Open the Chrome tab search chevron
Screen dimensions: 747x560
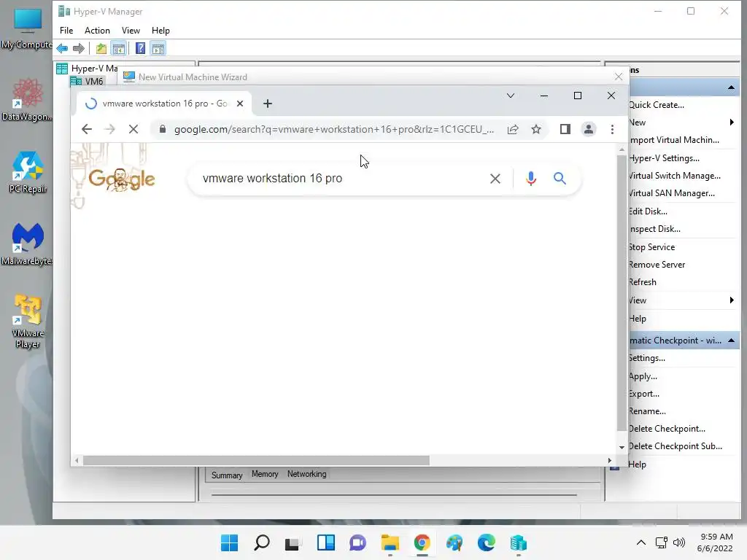point(510,96)
